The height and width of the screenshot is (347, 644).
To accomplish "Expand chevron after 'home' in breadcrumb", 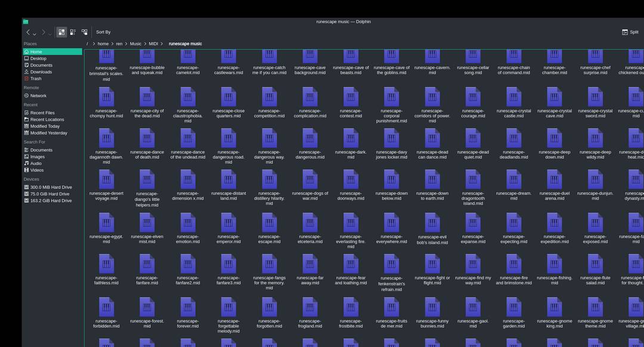I will (x=112, y=44).
